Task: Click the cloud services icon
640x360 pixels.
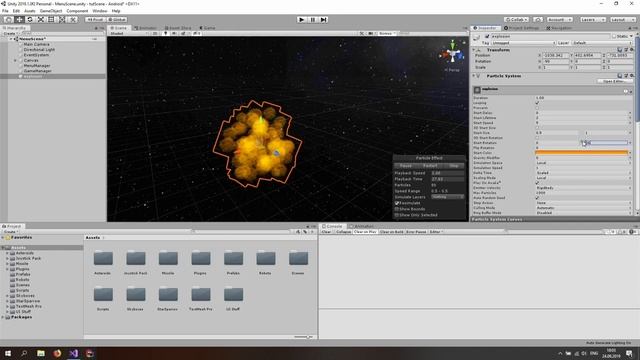Action: (538, 20)
